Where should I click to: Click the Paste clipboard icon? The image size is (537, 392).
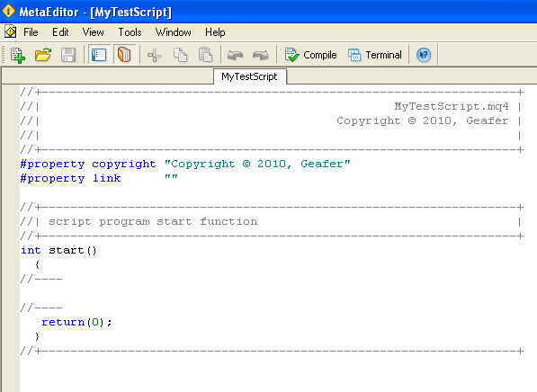coord(205,55)
